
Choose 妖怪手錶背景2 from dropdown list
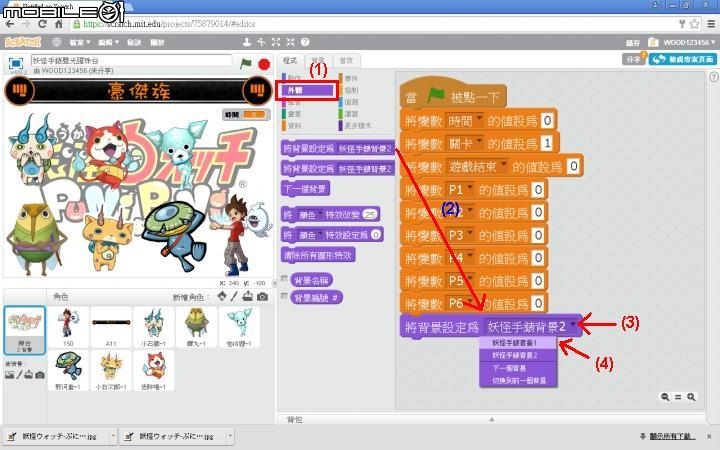click(x=518, y=355)
